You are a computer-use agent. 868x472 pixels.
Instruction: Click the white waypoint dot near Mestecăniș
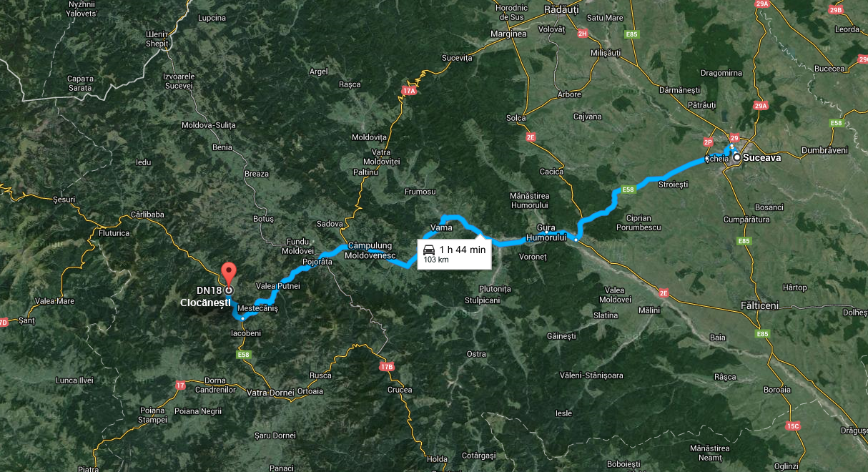click(243, 318)
